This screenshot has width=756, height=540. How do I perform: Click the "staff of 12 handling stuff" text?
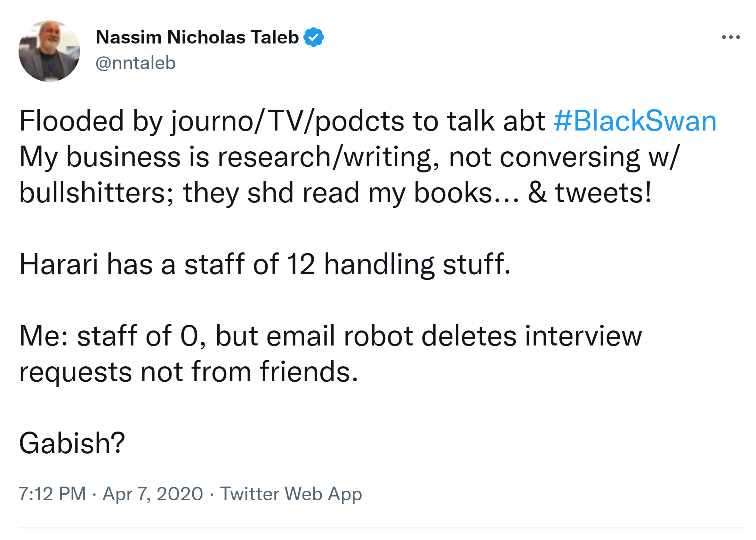pyautogui.click(x=347, y=264)
